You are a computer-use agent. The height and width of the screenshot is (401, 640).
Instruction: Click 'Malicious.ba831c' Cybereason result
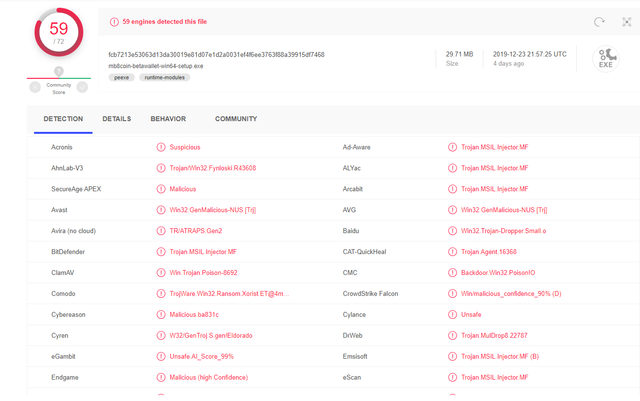tap(194, 314)
